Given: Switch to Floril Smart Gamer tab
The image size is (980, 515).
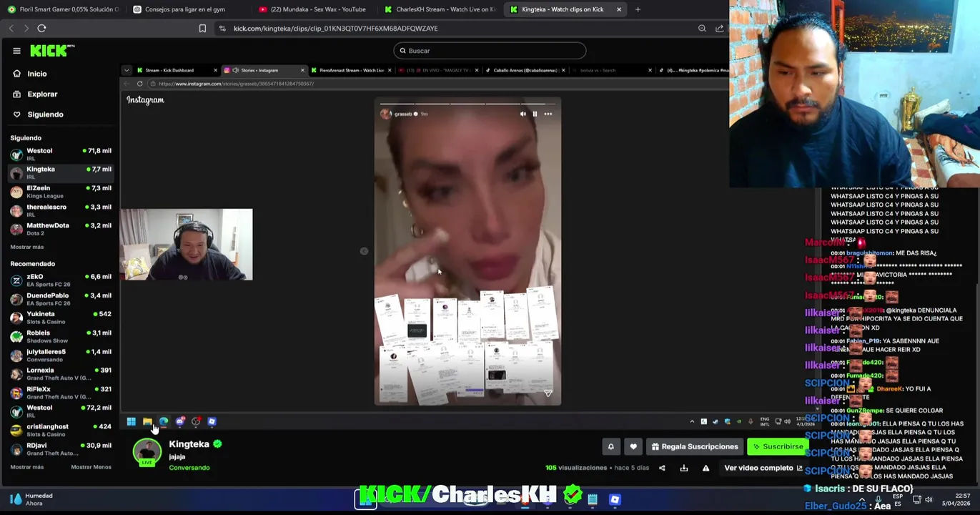Looking at the screenshot, I should (64, 9).
